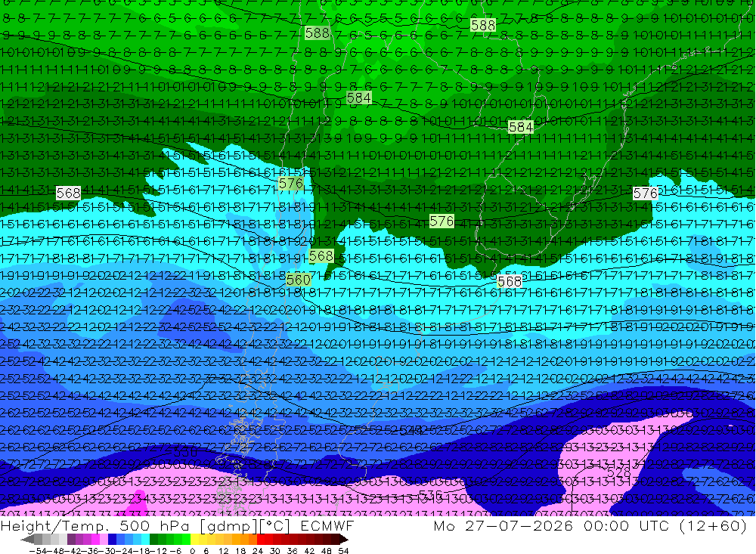Click the '(12+60)' forecast step text
Screen dimensions: 756x554
tap(713, 525)
